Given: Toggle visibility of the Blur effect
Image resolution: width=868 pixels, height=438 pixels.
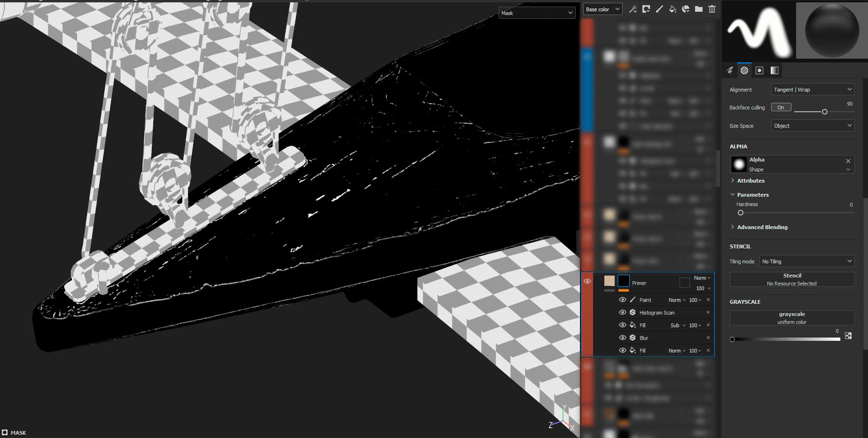Looking at the screenshot, I should pos(623,338).
